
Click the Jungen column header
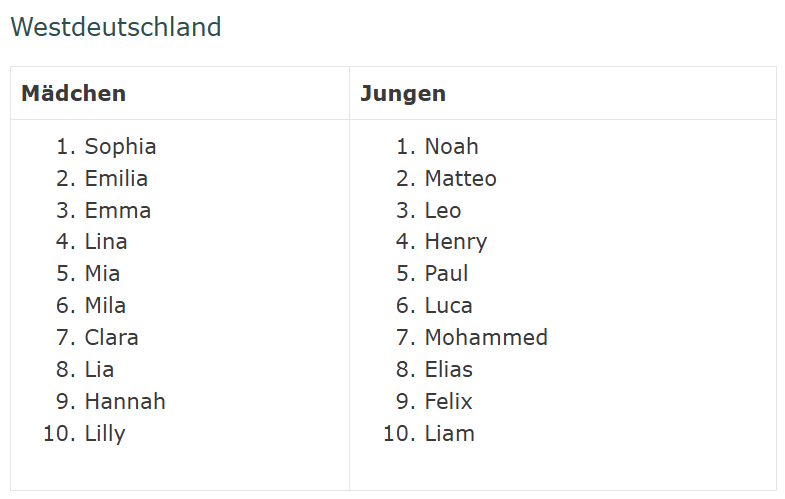click(402, 94)
